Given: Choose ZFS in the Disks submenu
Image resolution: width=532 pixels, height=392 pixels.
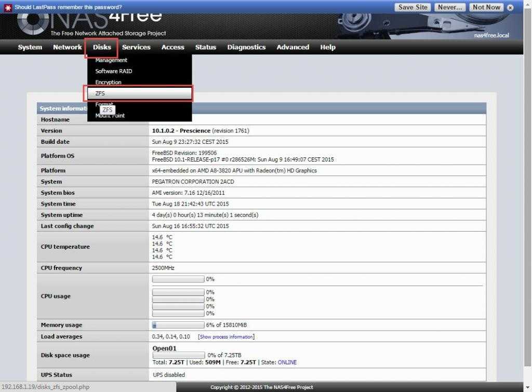Looking at the screenshot, I should [138, 93].
